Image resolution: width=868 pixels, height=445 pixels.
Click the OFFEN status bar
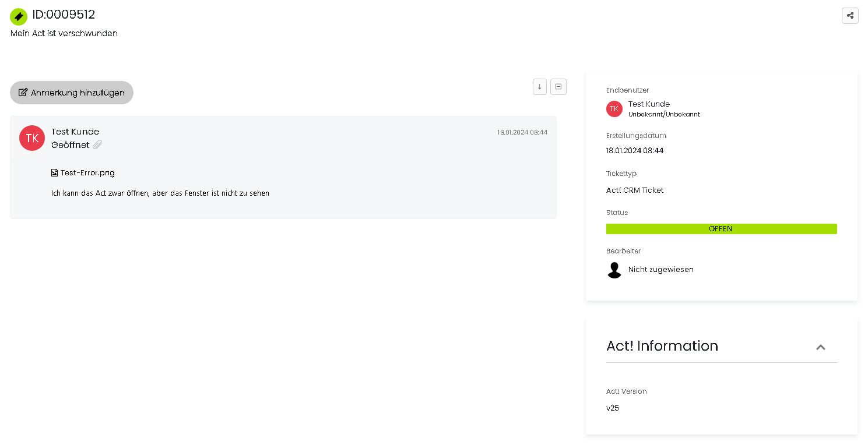point(722,229)
